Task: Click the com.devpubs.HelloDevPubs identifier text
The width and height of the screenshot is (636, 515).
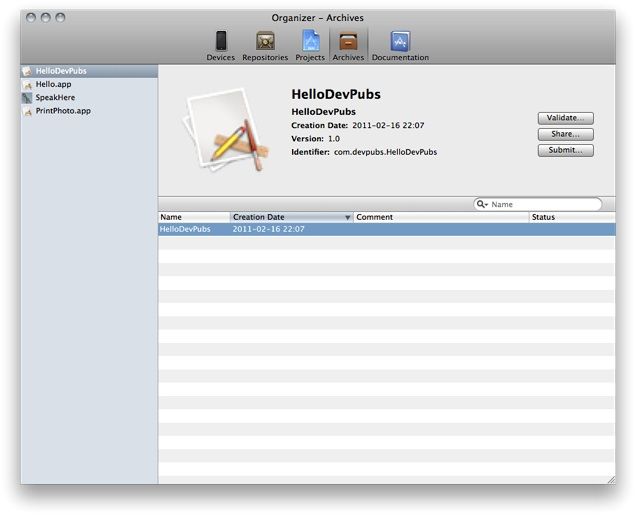Action: point(385,152)
